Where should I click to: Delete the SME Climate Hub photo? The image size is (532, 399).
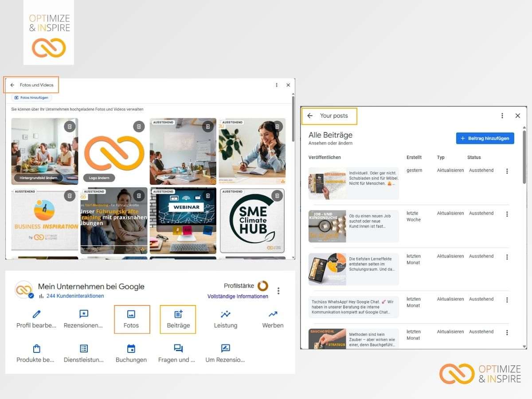pos(277,196)
